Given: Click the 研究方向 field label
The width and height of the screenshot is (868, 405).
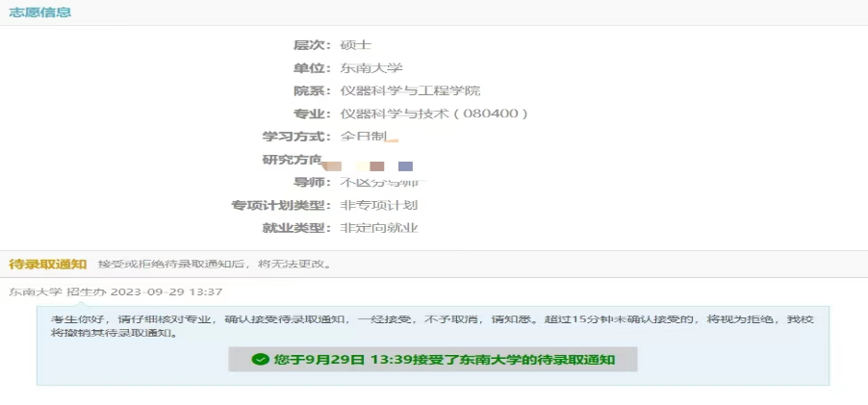Looking at the screenshot, I should 293,160.
